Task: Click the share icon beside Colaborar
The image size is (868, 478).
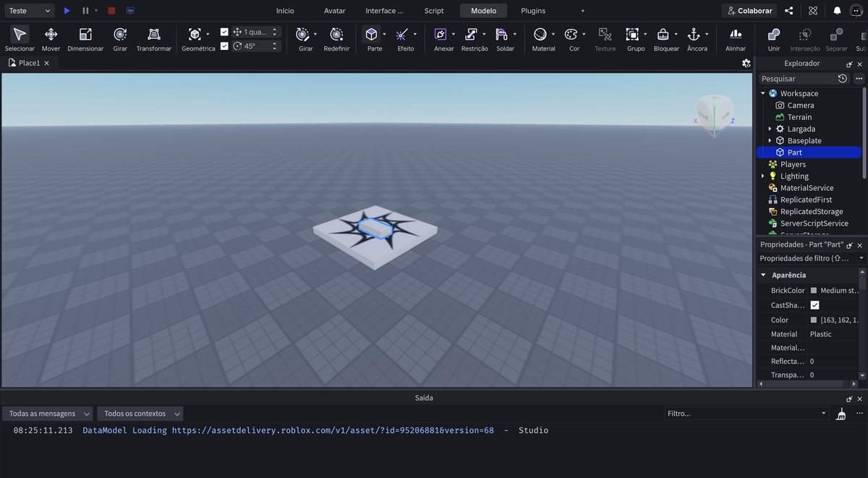Action: [789, 11]
